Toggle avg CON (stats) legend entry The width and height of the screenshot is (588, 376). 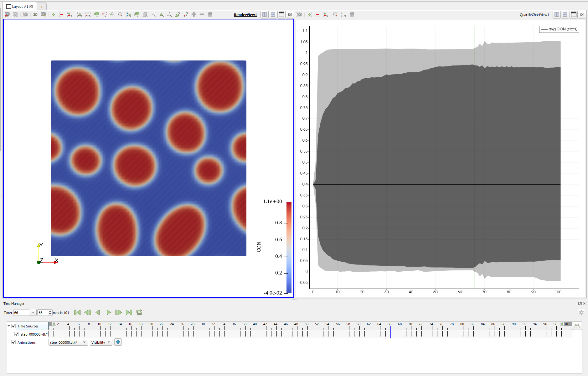click(559, 29)
